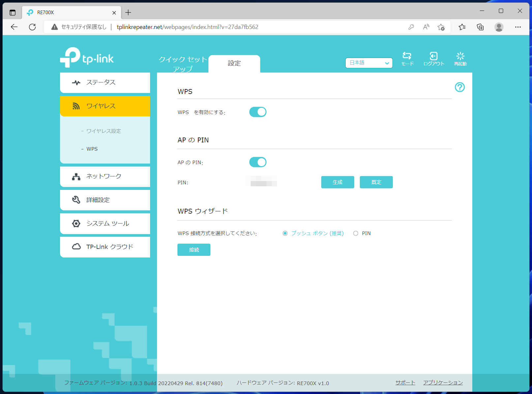The height and width of the screenshot is (394, 532).
Task: Click the logout icon
Action: pyautogui.click(x=434, y=59)
